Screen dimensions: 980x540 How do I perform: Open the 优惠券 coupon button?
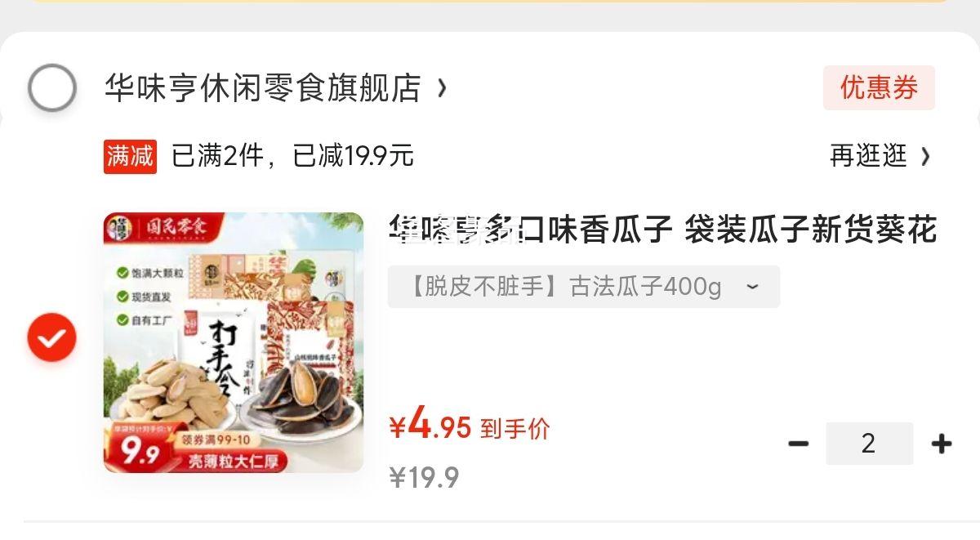(879, 87)
